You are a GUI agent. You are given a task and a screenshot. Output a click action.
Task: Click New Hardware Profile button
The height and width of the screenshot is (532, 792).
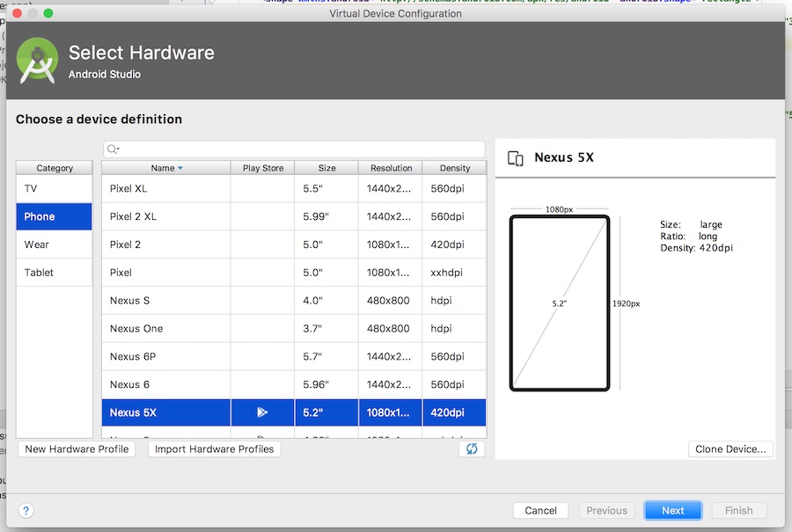77,449
